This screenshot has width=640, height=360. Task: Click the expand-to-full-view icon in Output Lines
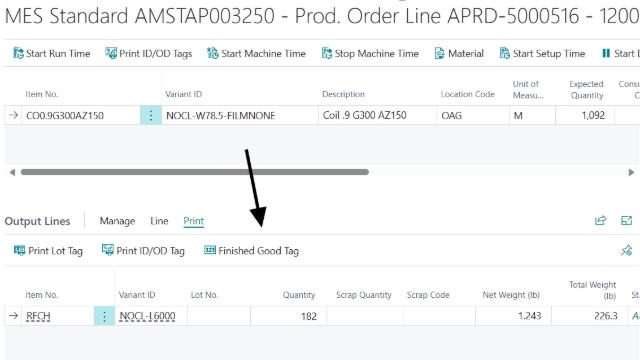tap(626, 221)
